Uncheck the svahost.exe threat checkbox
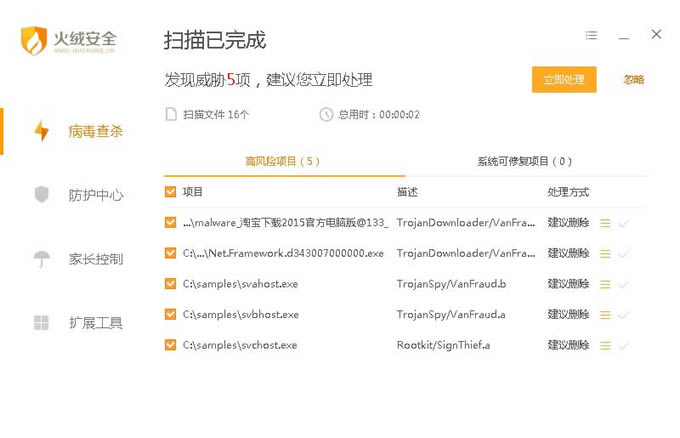 coord(170,284)
